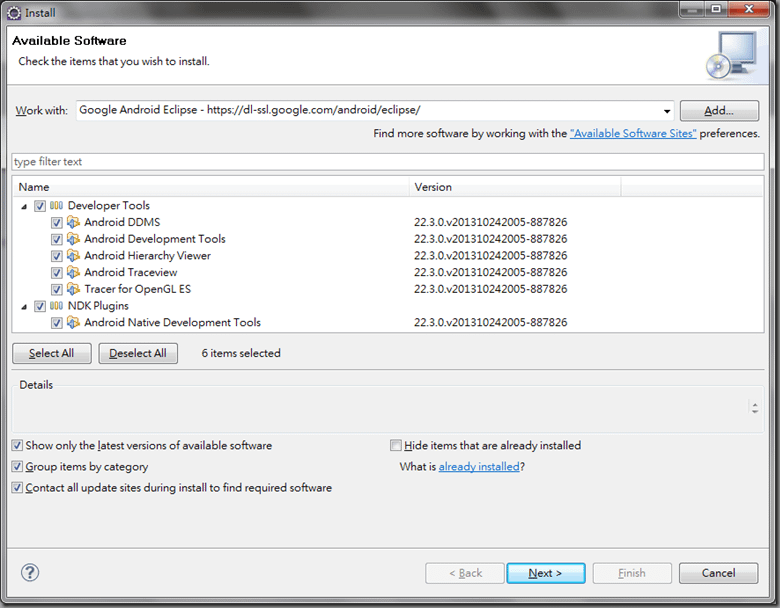
Task: Uncheck the Android DDMS checkbox
Action: (x=57, y=222)
